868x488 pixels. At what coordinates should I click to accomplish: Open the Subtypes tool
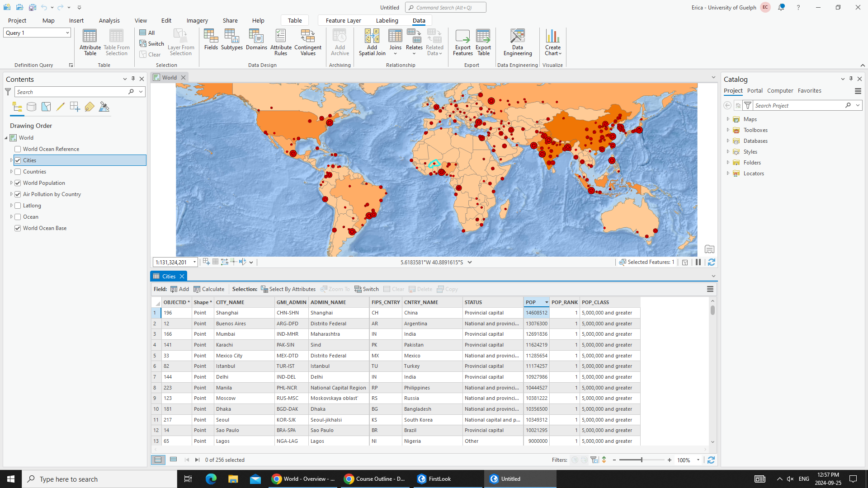[231, 42]
